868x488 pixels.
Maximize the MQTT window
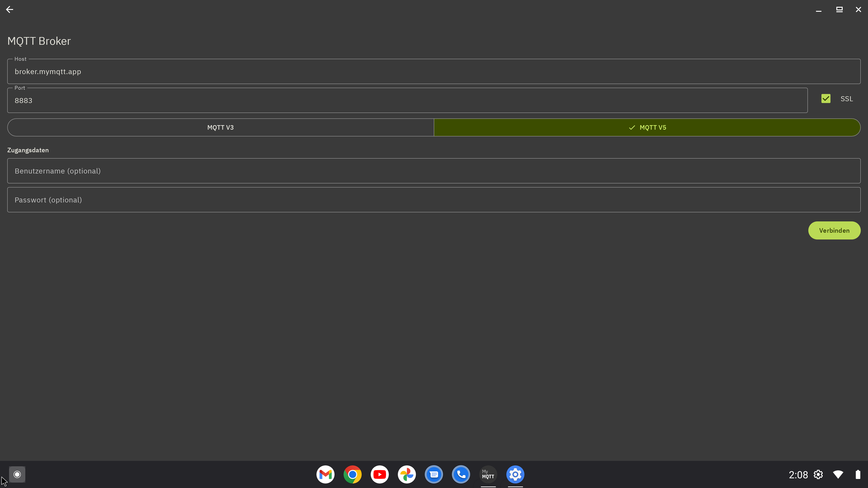coord(839,9)
